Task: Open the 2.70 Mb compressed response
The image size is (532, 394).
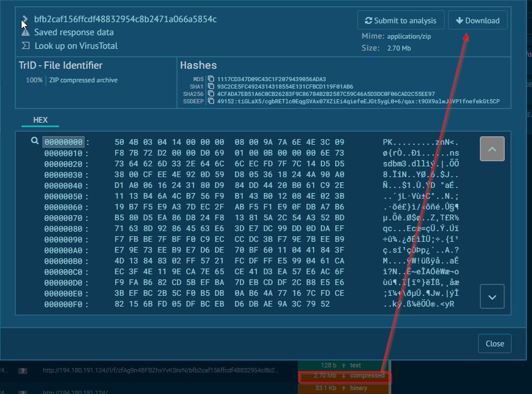Action: [x=344, y=376]
